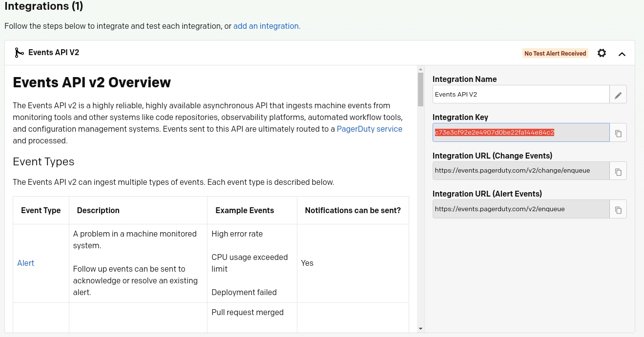Click the Events API V2 branch icon

pos(19,53)
